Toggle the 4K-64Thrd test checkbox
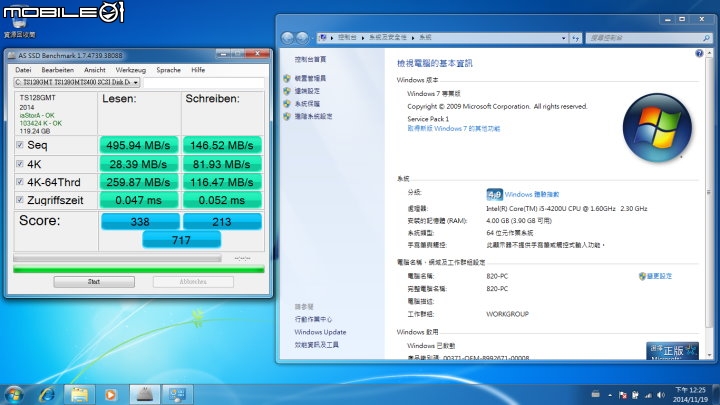Viewport: 720px width, 405px height. pos(20,182)
